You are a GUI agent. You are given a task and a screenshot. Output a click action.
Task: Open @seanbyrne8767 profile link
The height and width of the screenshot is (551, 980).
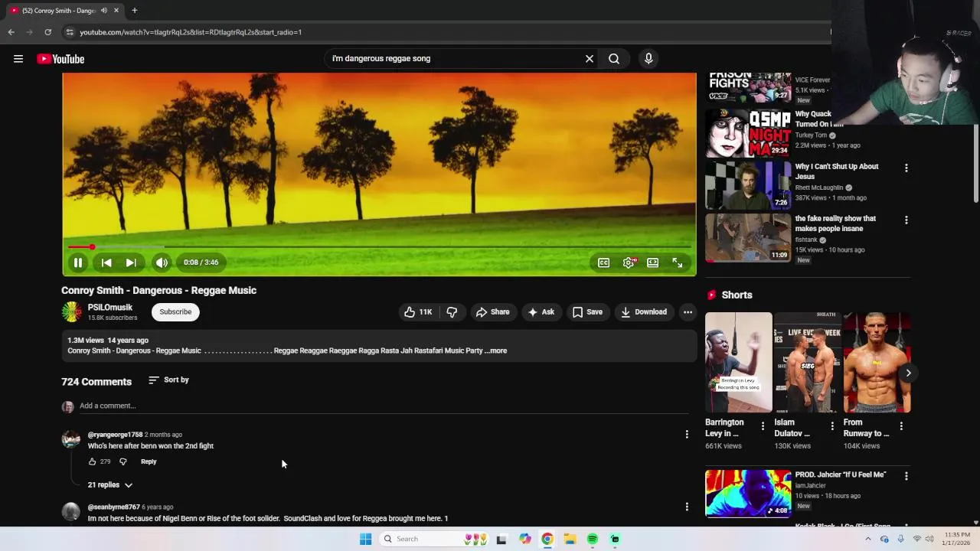pyautogui.click(x=113, y=507)
